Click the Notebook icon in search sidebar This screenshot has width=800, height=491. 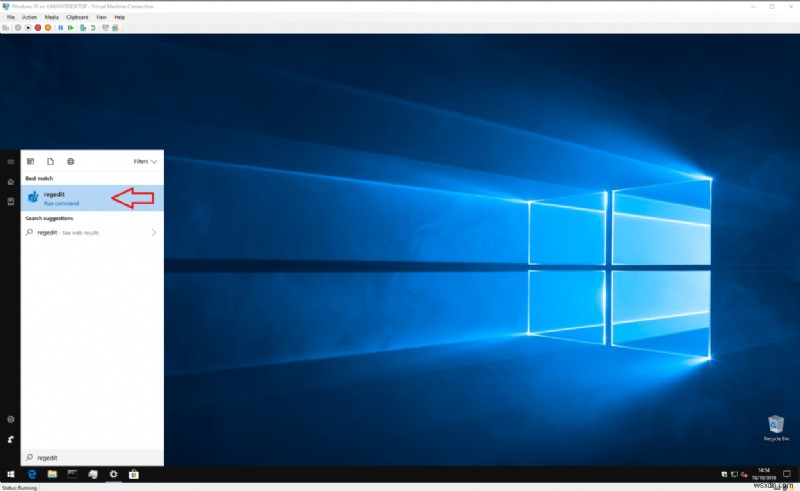pos(10,201)
